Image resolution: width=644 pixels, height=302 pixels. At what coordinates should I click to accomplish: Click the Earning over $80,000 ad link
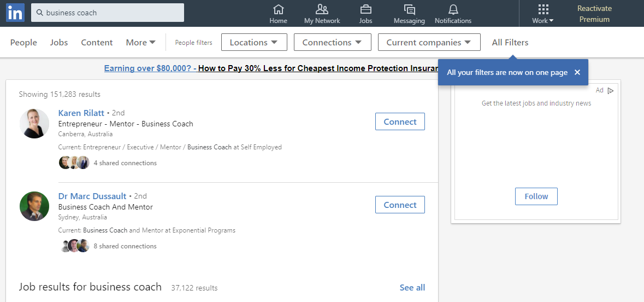(x=150, y=68)
